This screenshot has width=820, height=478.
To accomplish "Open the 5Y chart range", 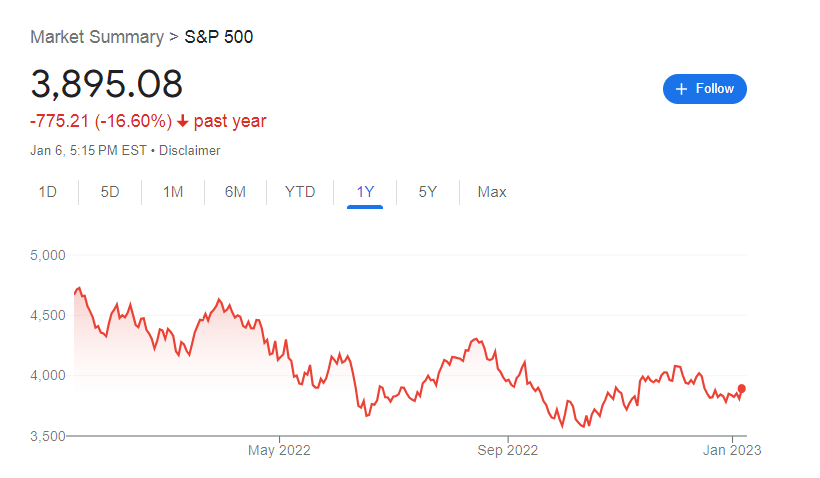I will point(428,192).
